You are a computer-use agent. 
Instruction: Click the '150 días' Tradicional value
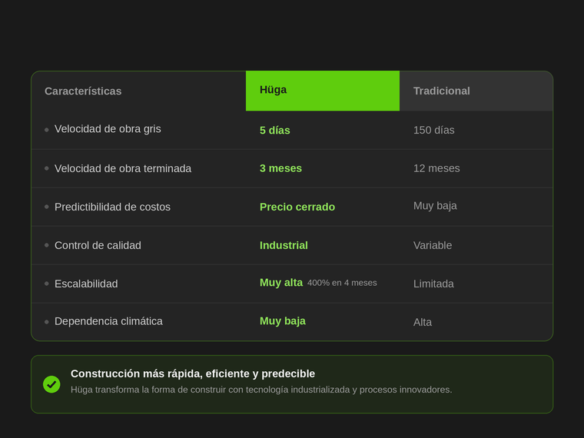pyautogui.click(x=434, y=130)
